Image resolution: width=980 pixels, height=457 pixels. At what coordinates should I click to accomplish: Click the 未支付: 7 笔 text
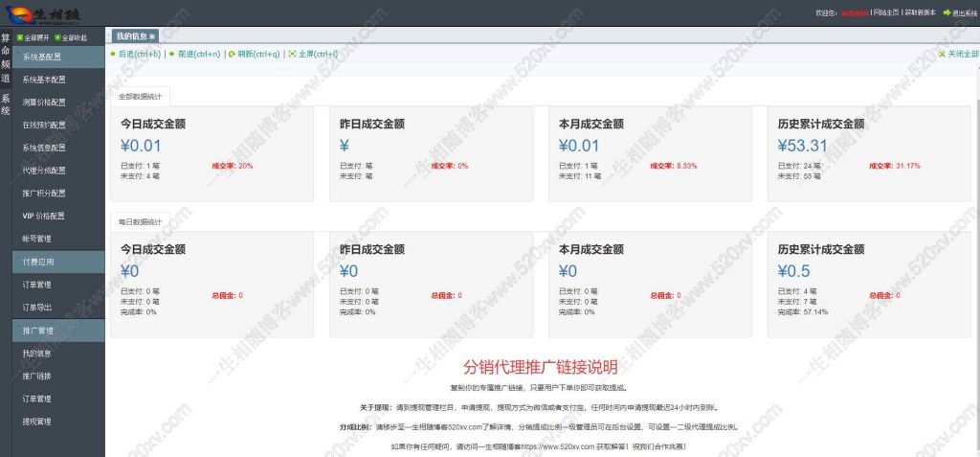point(797,302)
